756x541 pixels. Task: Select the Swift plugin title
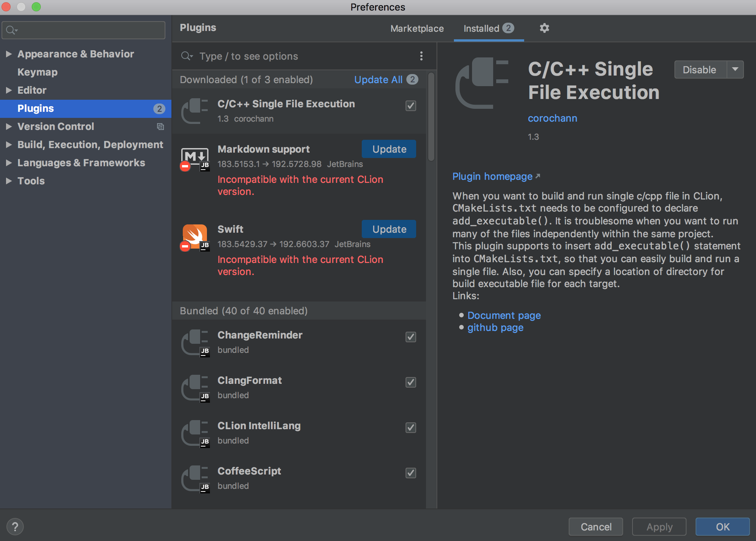tap(230, 229)
